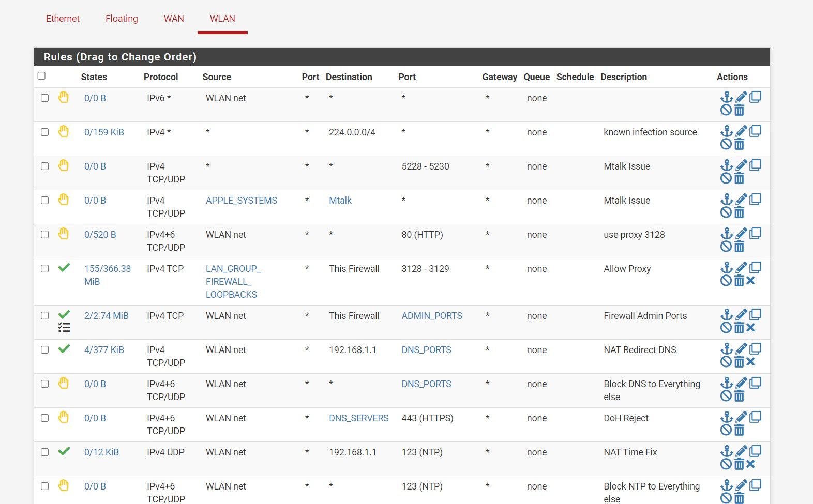Open the 155/366.38 MiB states link
813x504 pixels.
pyautogui.click(x=108, y=275)
